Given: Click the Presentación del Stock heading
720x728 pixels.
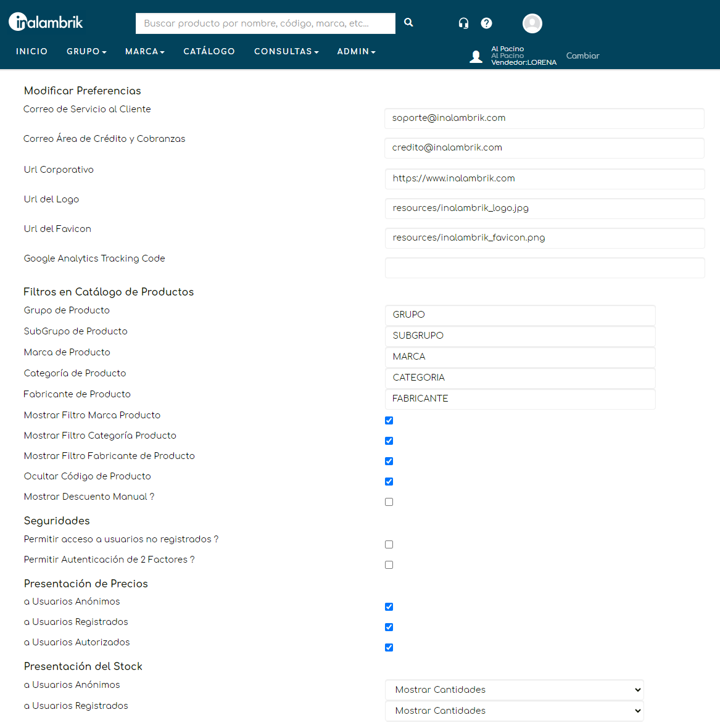Looking at the screenshot, I should click(x=83, y=666).
